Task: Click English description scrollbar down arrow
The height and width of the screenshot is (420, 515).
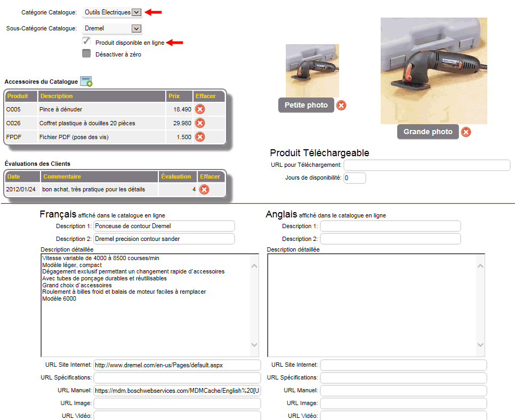Action: [480, 344]
